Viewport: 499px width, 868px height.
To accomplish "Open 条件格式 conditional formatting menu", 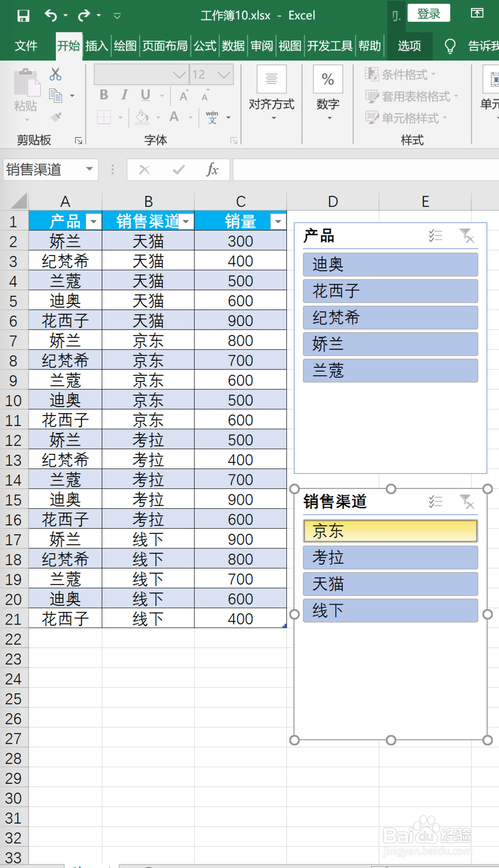I will [401, 75].
